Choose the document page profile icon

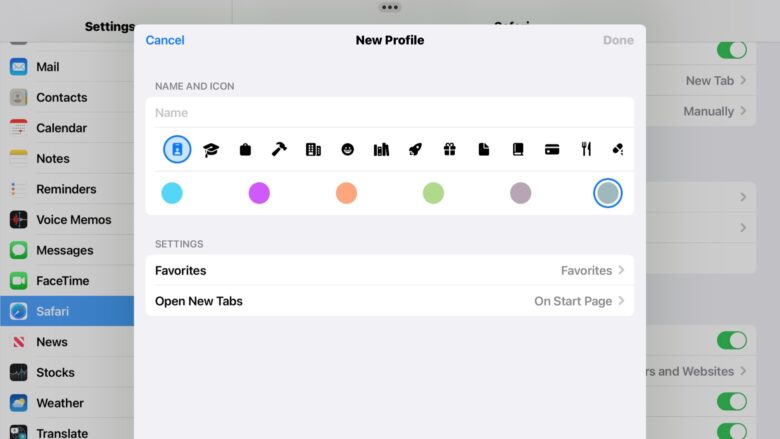click(484, 149)
